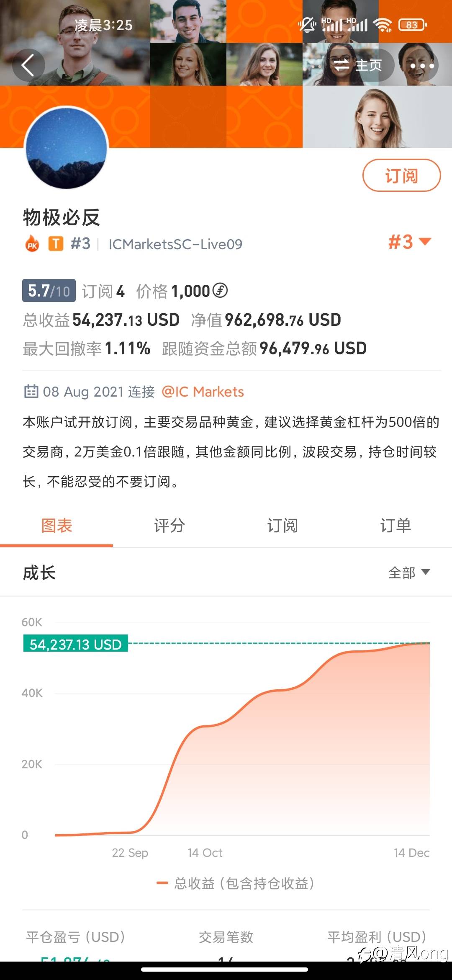Expand the #3 account dropdown
Image resolution: width=452 pixels, height=980 pixels.
coord(409,242)
